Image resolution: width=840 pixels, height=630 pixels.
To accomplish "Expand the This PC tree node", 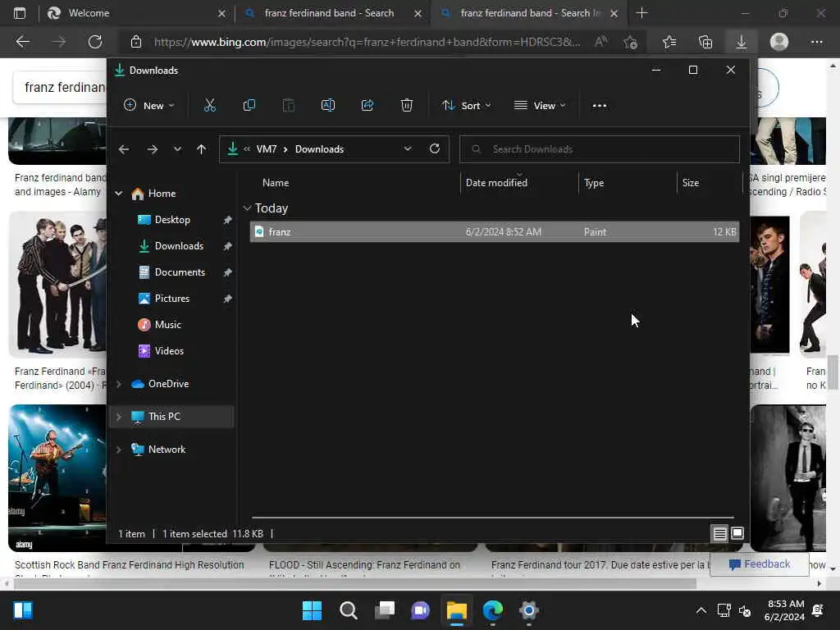I will [x=119, y=417].
